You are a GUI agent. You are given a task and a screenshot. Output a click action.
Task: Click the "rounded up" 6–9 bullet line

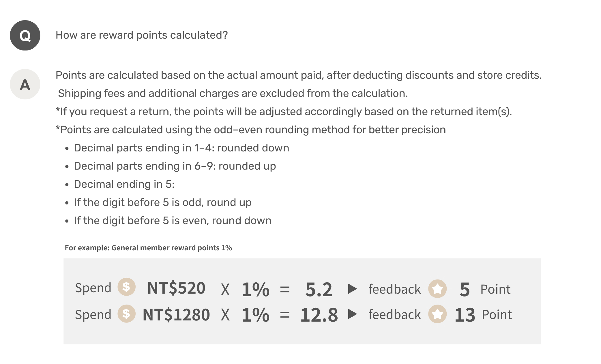175,166
